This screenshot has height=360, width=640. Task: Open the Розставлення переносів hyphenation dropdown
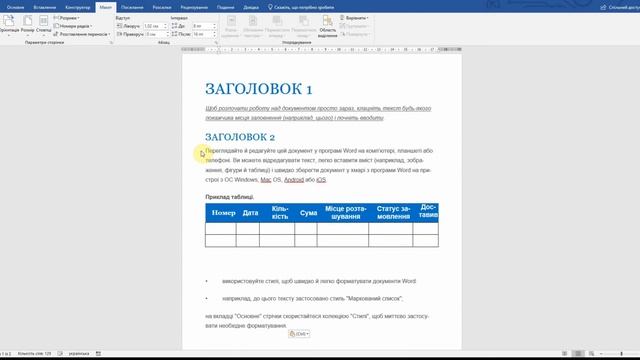(x=82, y=34)
